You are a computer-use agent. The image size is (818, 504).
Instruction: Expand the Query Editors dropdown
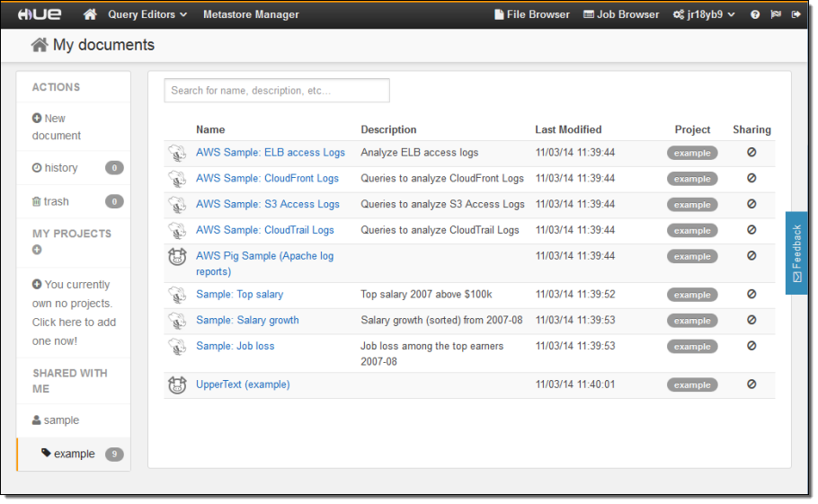(x=147, y=14)
